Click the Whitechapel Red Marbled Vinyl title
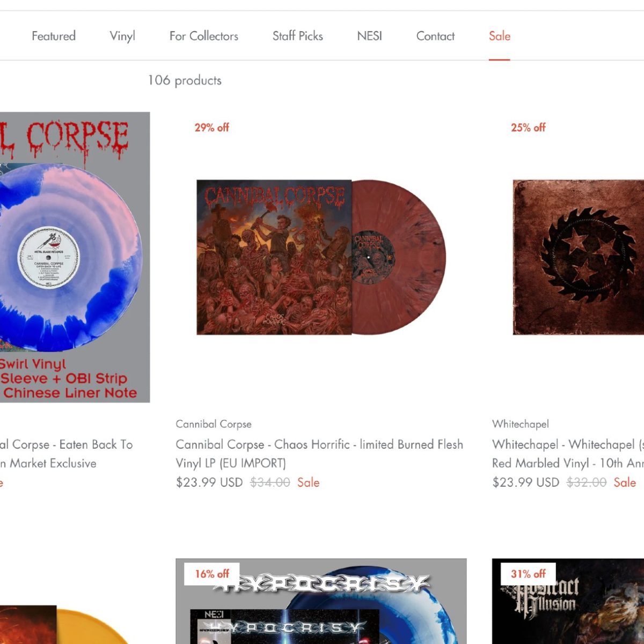The width and height of the screenshot is (644, 644). [x=568, y=453]
